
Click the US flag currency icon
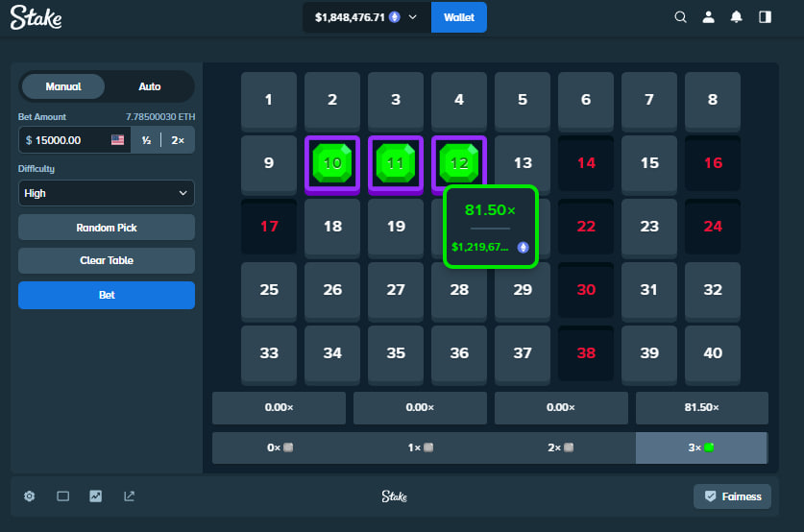(x=117, y=140)
